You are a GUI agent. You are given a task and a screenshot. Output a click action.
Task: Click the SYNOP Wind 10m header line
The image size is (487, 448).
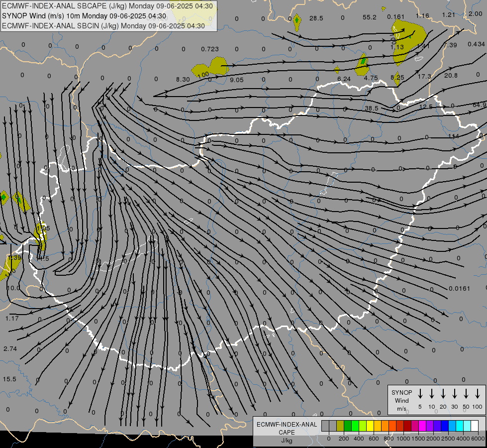pyautogui.click(x=84, y=16)
